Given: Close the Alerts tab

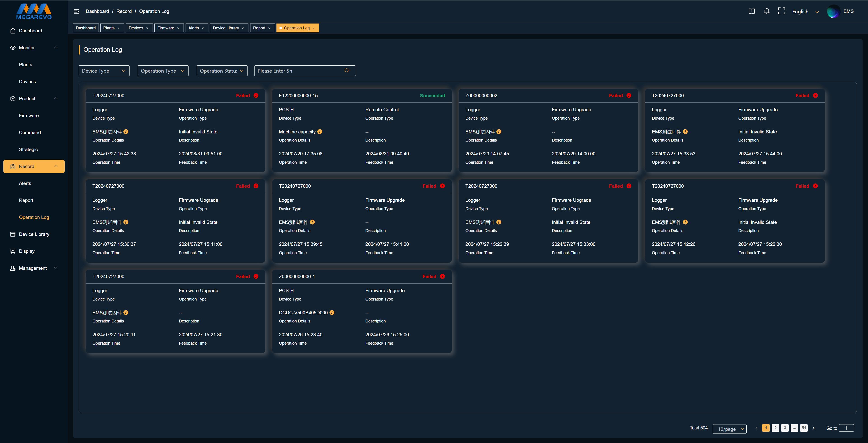Looking at the screenshot, I should tap(203, 28).
